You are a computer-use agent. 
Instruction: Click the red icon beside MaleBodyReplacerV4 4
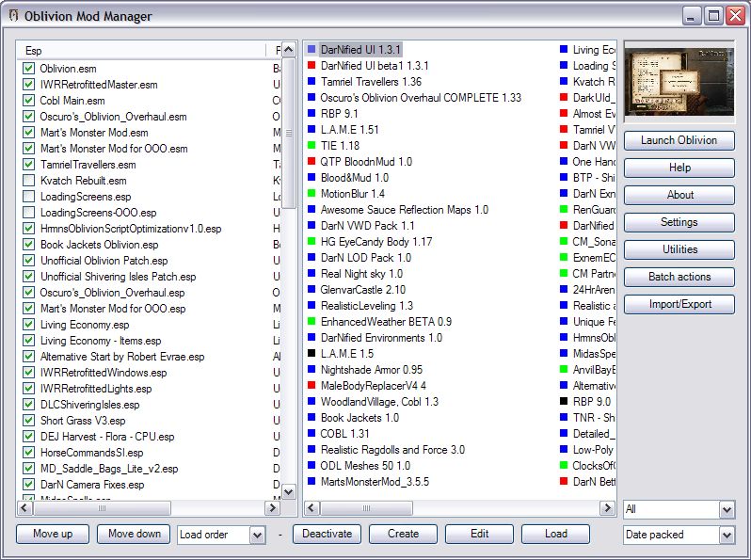[312, 385]
